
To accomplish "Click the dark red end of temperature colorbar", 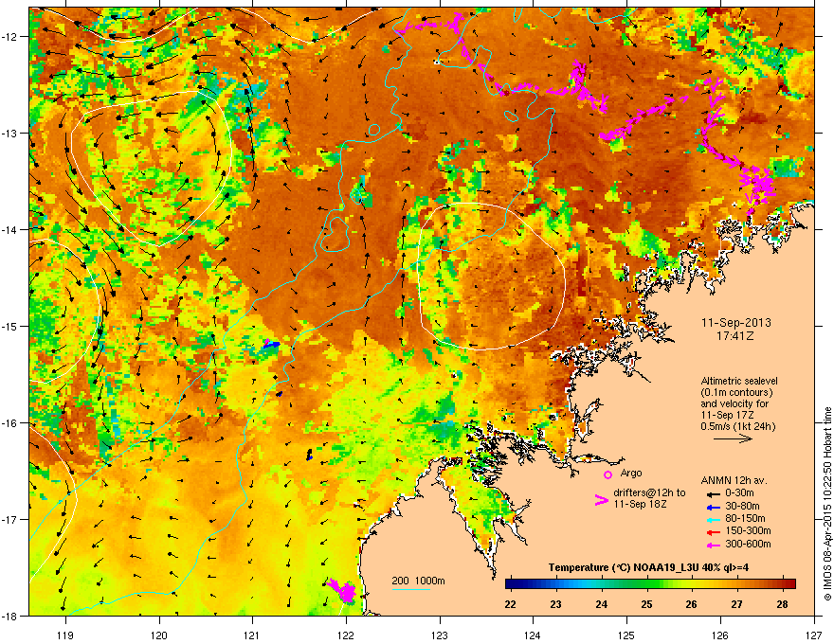I will click(x=790, y=584).
